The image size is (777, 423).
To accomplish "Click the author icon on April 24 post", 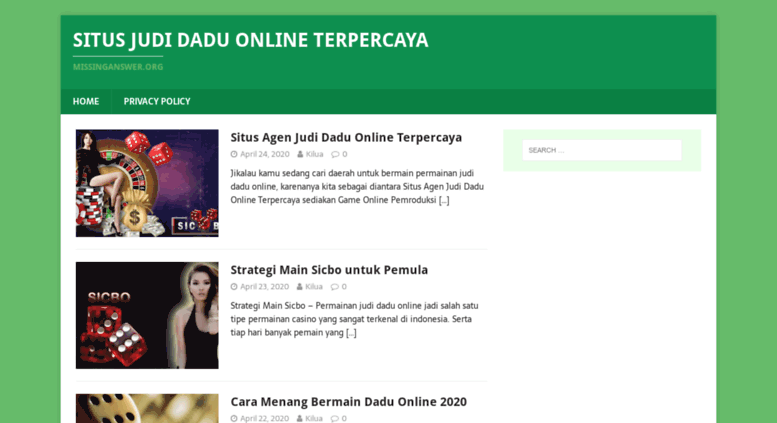I will (300, 155).
